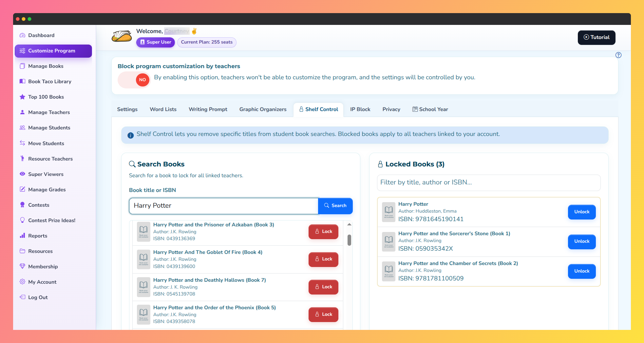The image size is (644, 343).
Task: Click the Reports bar chart icon
Action: pos(22,236)
